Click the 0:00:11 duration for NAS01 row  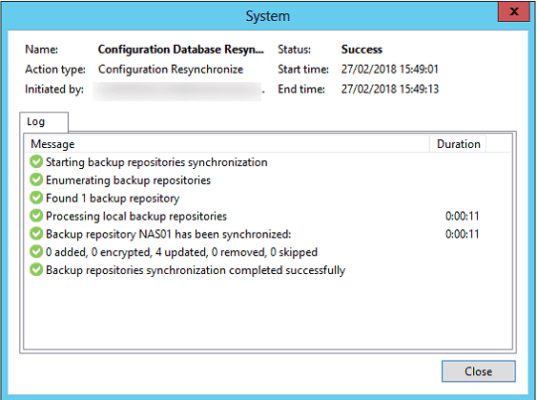click(x=462, y=234)
